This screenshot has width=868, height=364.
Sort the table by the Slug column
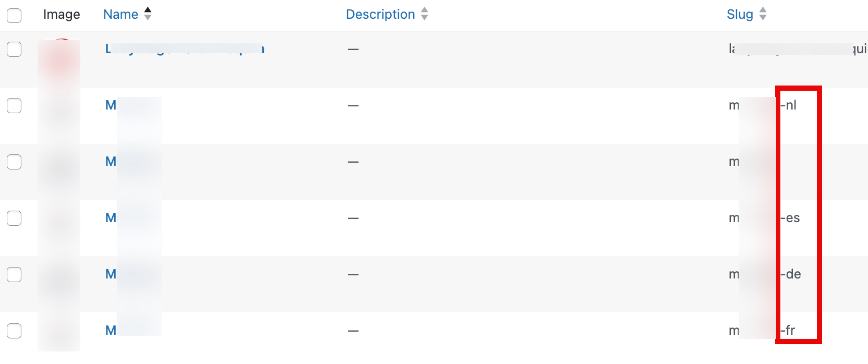(x=740, y=14)
